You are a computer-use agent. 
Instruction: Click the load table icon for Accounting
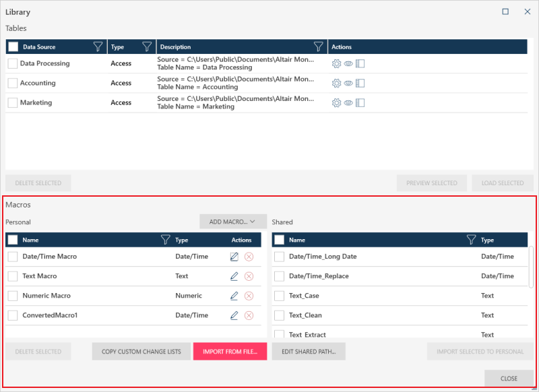point(360,84)
